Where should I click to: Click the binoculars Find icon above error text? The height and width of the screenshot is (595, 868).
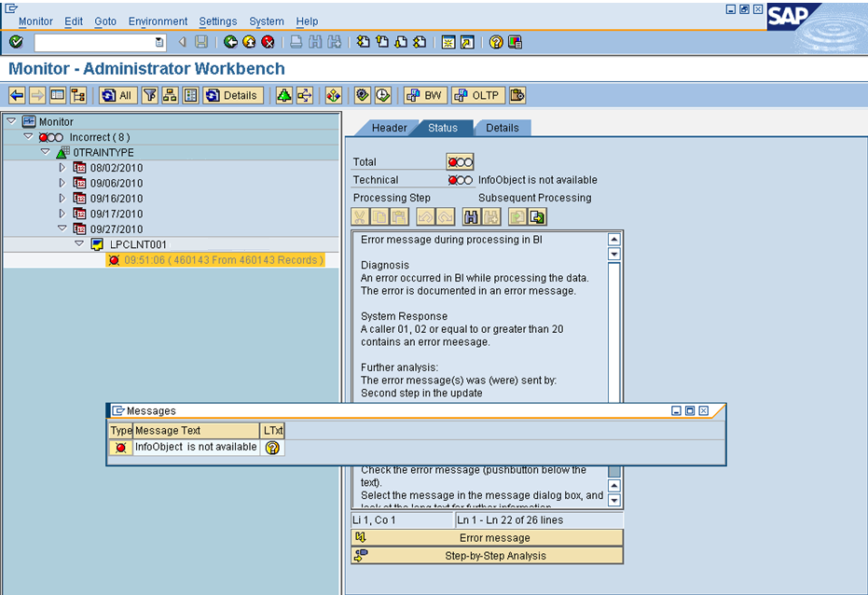point(471,217)
